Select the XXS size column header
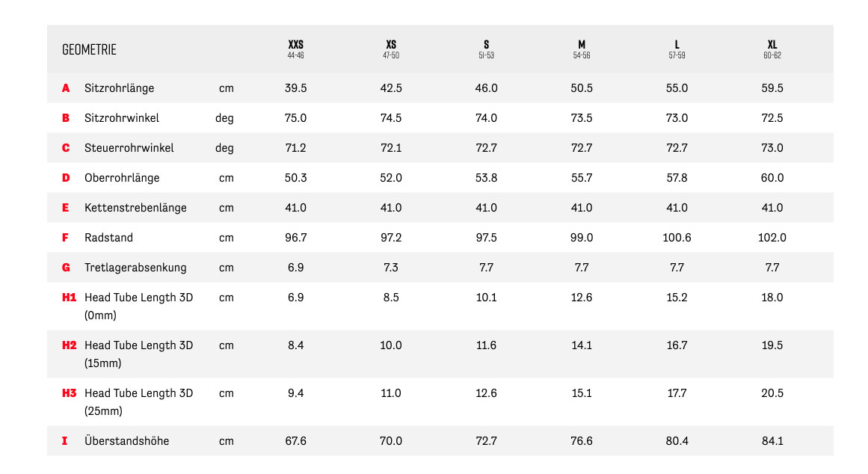Viewport: 868px width, 474px height. tap(295, 49)
